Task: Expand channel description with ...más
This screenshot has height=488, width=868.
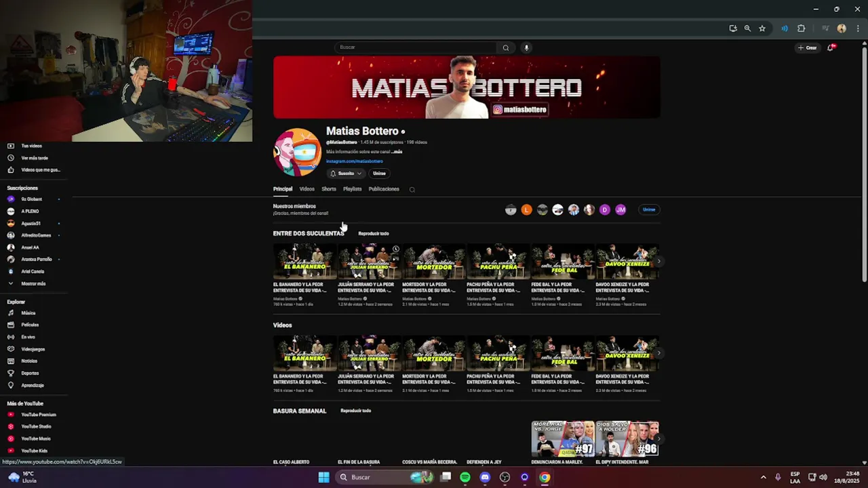Action: point(397,152)
